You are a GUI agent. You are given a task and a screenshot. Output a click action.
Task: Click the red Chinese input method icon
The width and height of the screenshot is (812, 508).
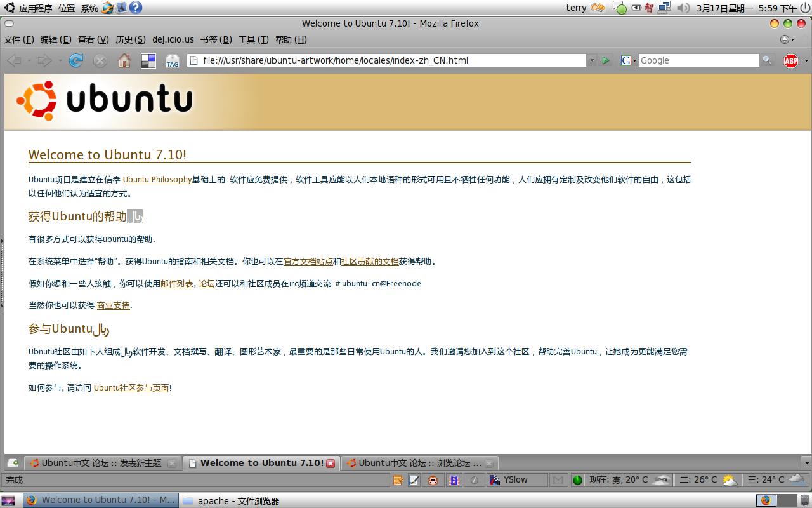click(648, 8)
